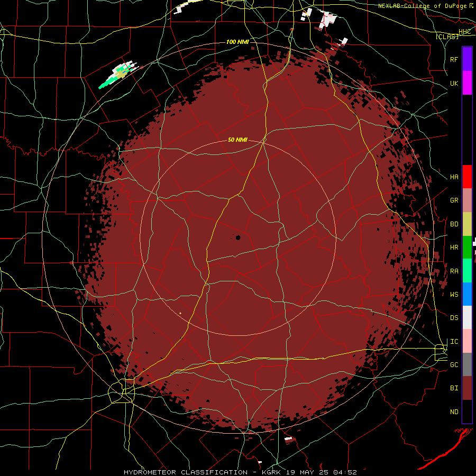This screenshot has height=476, width=476.
Task: Click the DS legend label
Action: 454,318
